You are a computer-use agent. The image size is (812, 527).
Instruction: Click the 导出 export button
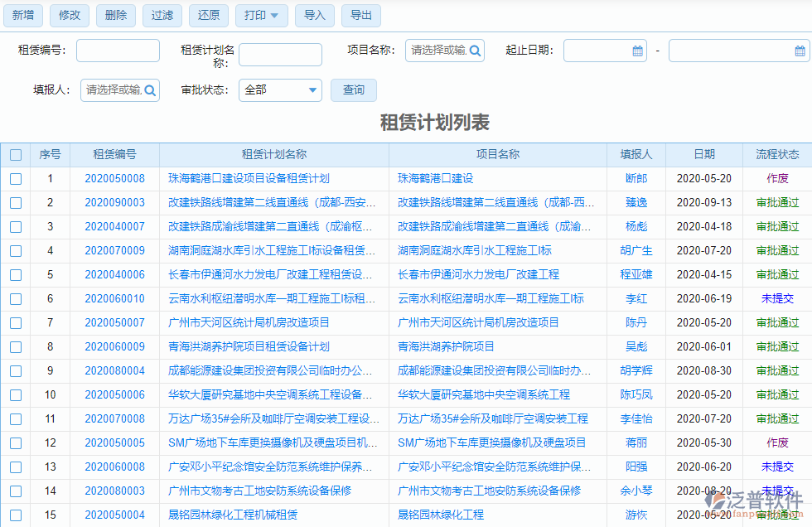[x=361, y=15]
